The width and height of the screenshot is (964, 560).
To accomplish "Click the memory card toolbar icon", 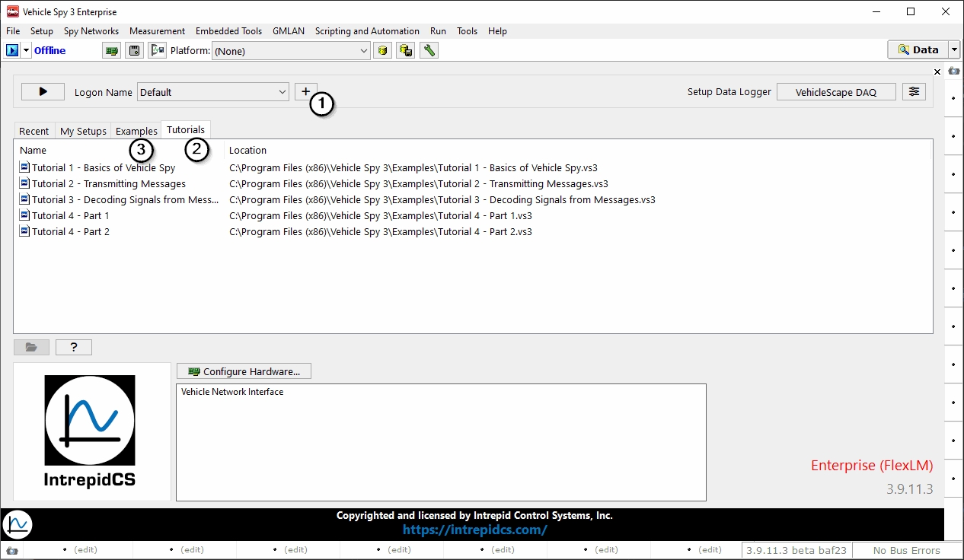I will (135, 50).
